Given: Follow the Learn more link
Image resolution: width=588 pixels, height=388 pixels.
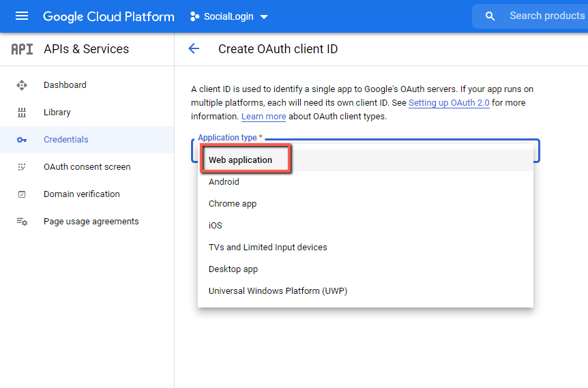Looking at the screenshot, I should point(263,117).
